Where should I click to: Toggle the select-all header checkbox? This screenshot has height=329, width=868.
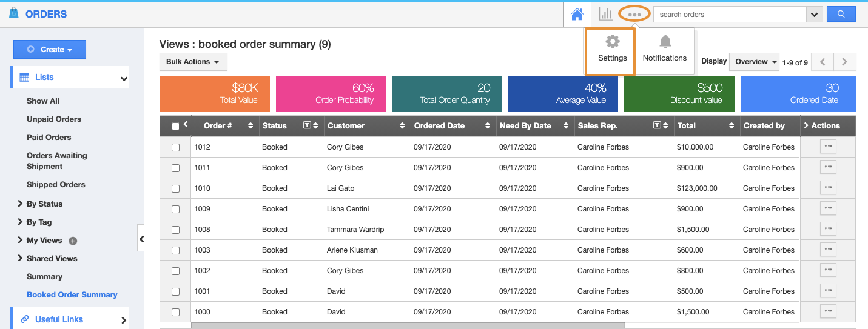(x=175, y=126)
